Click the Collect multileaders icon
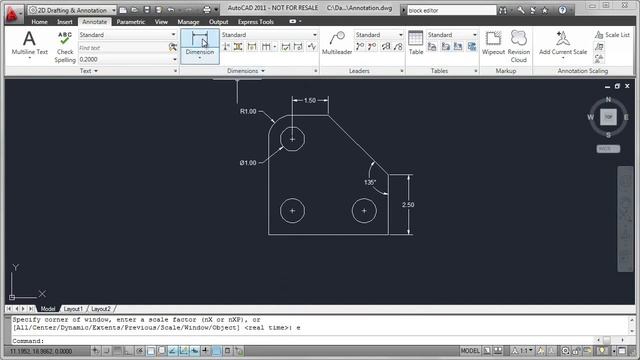This screenshot has height=360, width=640. coord(398,47)
